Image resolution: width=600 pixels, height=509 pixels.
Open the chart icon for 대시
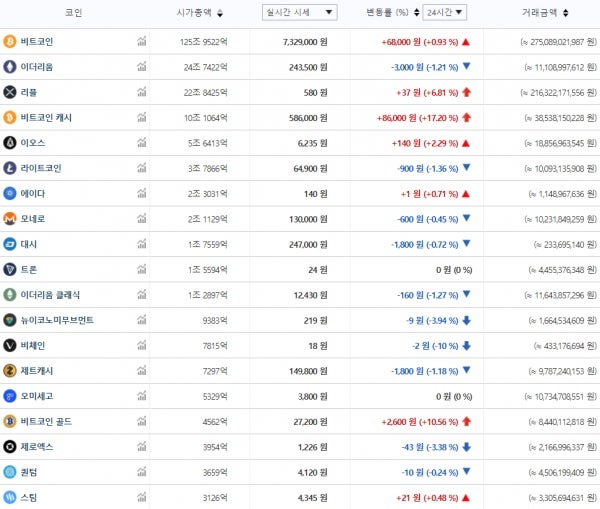[142, 243]
